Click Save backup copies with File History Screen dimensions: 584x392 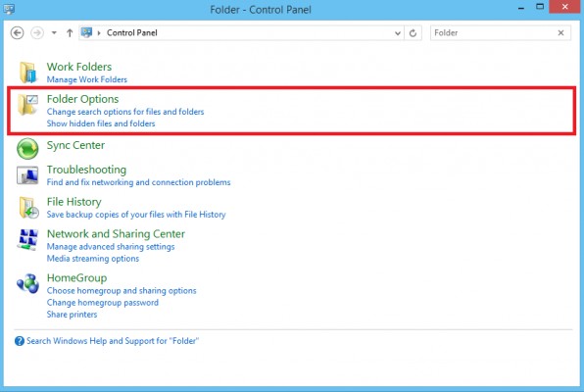coord(136,215)
